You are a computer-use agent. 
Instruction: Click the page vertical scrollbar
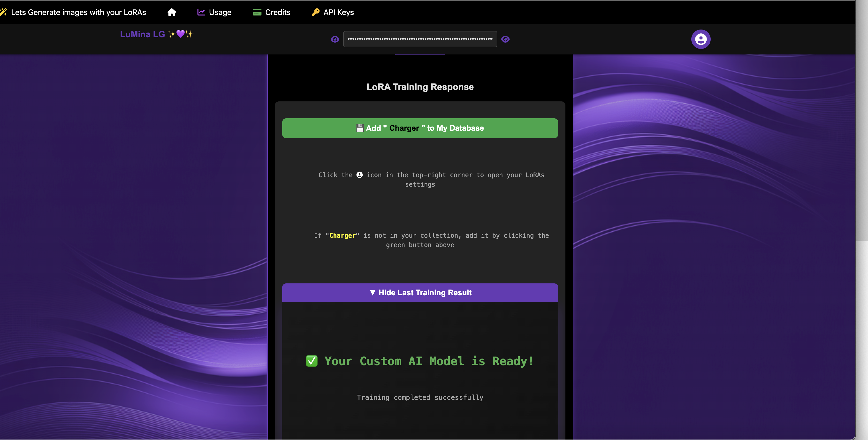coord(862,135)
